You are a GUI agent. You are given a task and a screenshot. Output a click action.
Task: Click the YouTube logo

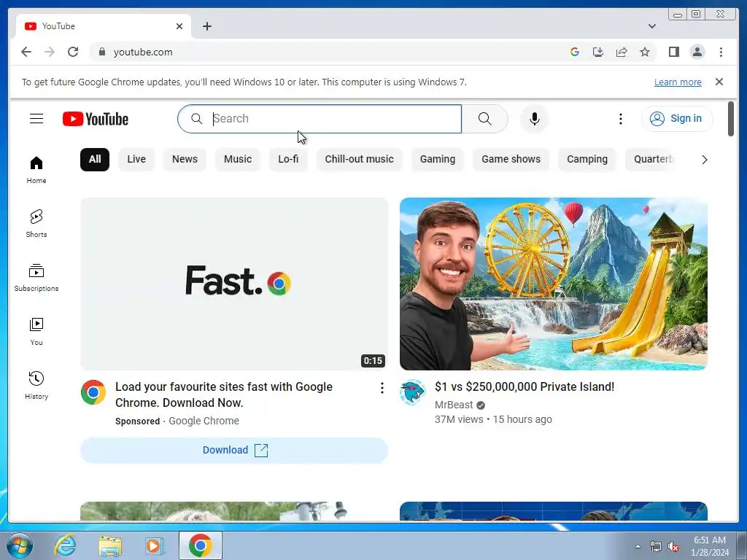[96, 119]
